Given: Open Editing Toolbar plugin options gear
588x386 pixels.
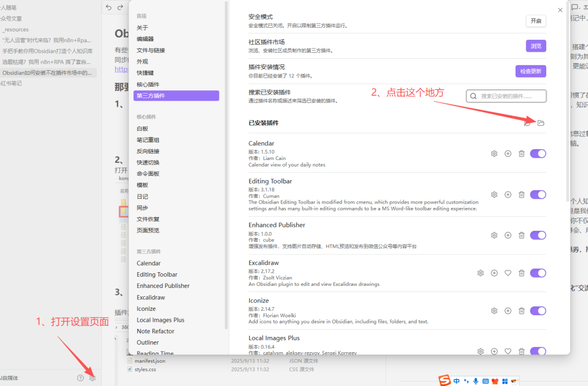Looking at the screenshot, I should (x=494, y=195).
